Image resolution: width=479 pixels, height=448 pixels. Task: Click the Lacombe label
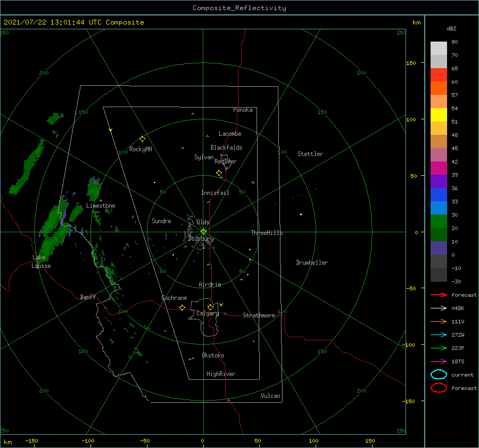230,134
